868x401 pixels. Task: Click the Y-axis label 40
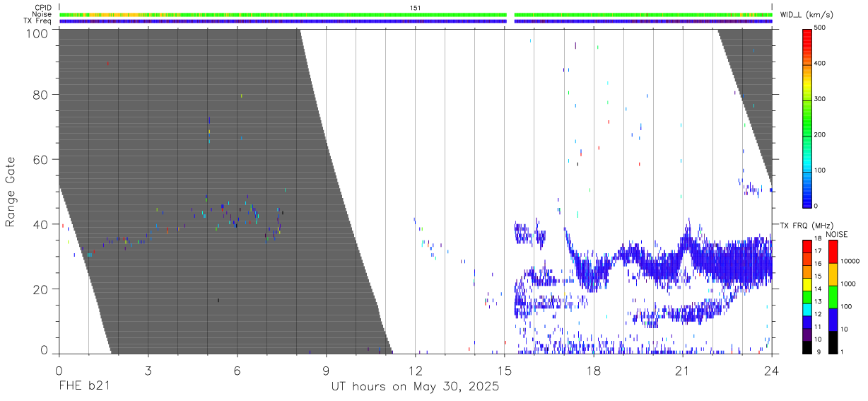click(42, 224)
